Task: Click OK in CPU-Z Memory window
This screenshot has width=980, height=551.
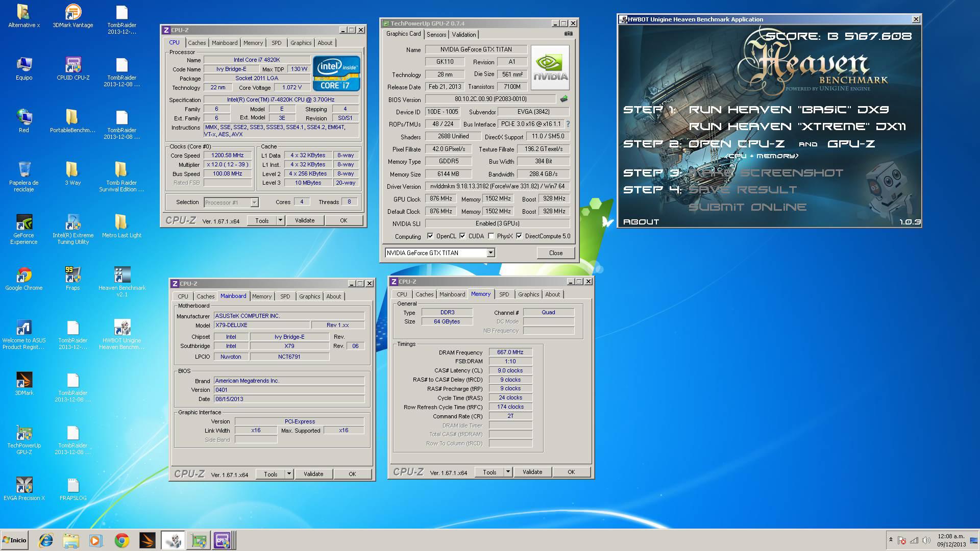Action: click(571, 472)
